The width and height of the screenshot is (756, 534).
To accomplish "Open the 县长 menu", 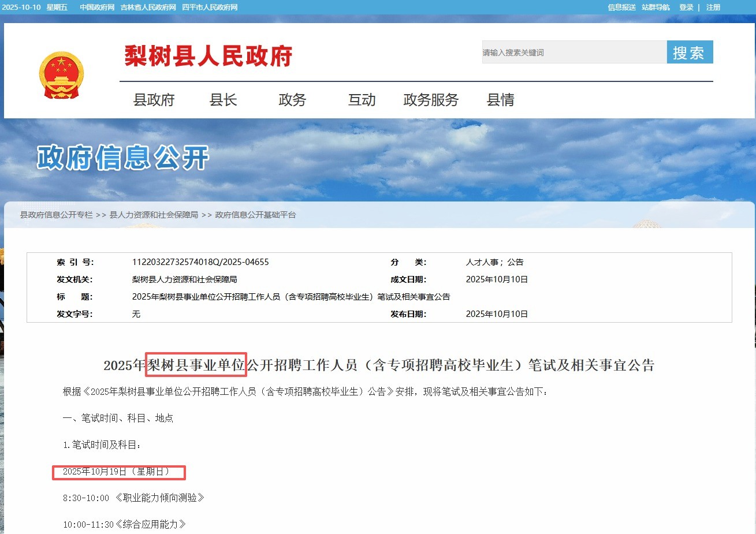I will [x=223, y=100].
